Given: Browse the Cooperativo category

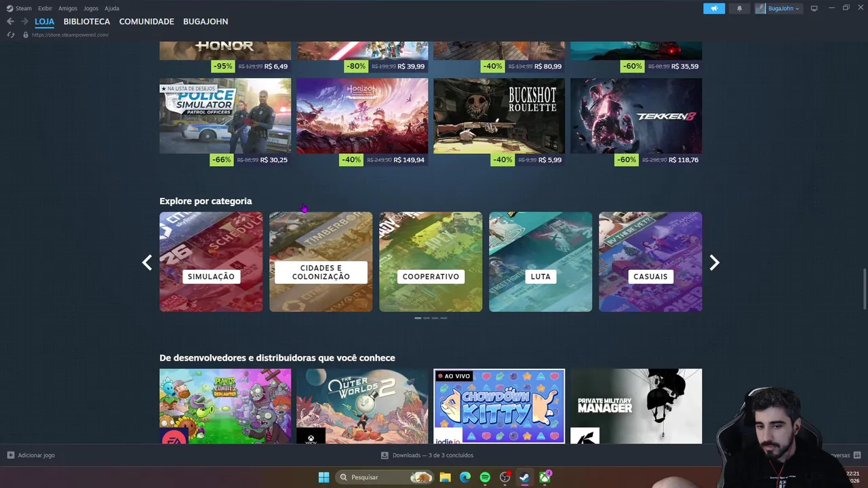Looking at the screenshot, I should click(x=431, y=262).
